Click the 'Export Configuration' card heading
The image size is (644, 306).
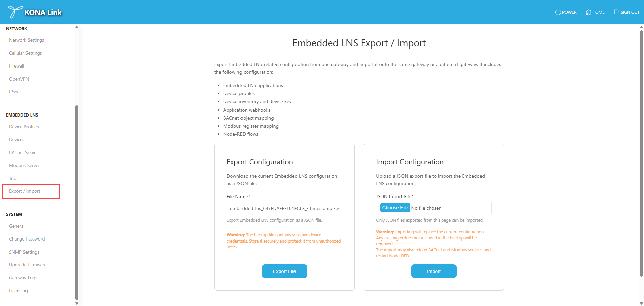point(260,162)
